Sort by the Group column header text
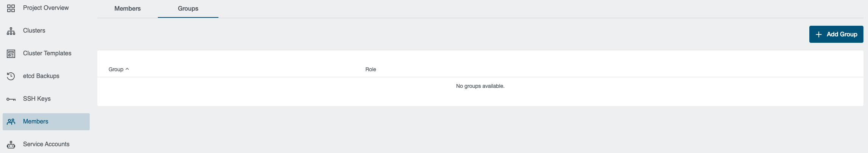868x153 pixels. [x=116, y=69]
